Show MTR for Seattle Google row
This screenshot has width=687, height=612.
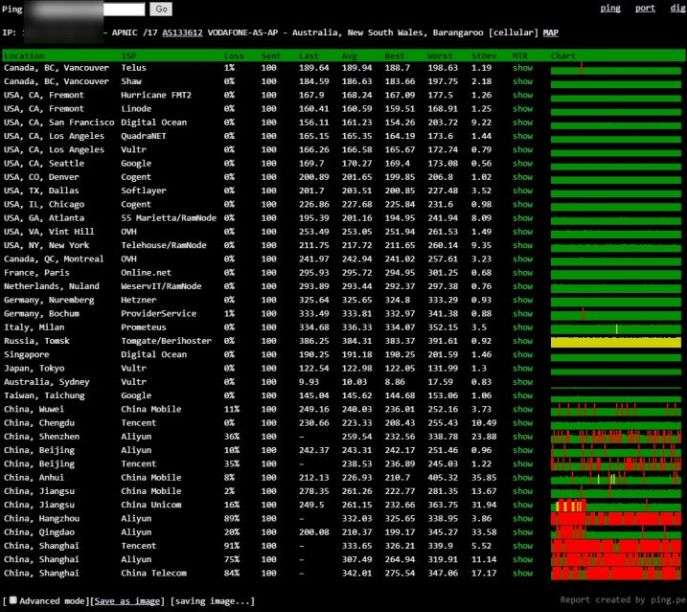coord(523,163)
